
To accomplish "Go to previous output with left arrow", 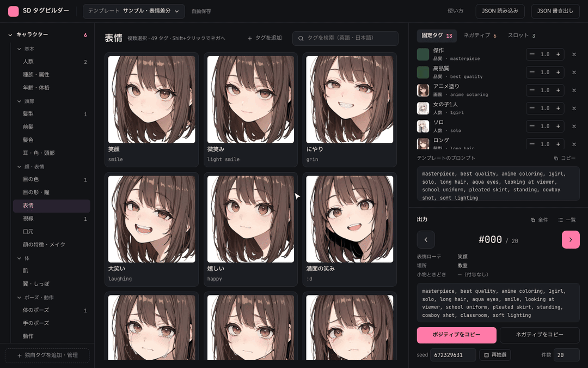I will click(426, 239).
